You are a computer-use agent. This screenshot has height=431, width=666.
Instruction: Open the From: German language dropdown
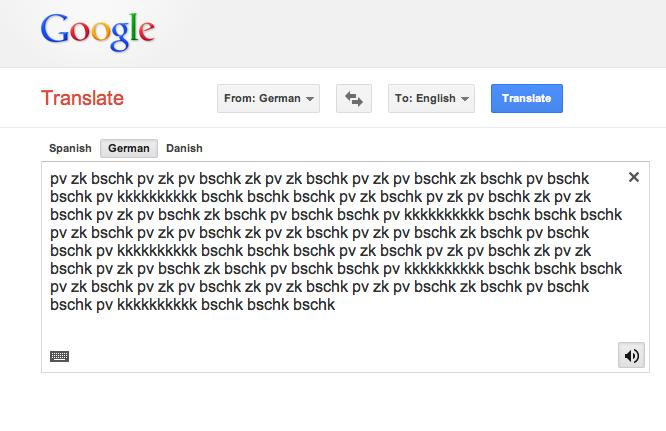click(x=268, y=99)
